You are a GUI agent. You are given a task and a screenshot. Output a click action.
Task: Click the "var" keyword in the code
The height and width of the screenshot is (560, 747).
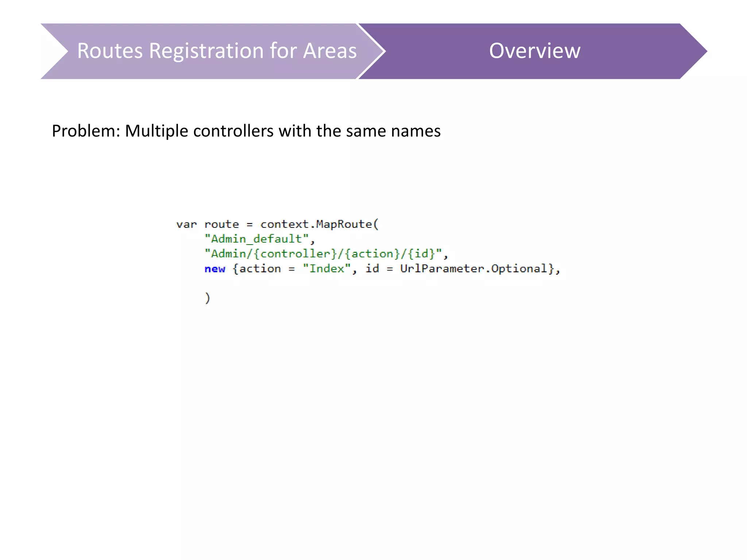tap(186, 224)
